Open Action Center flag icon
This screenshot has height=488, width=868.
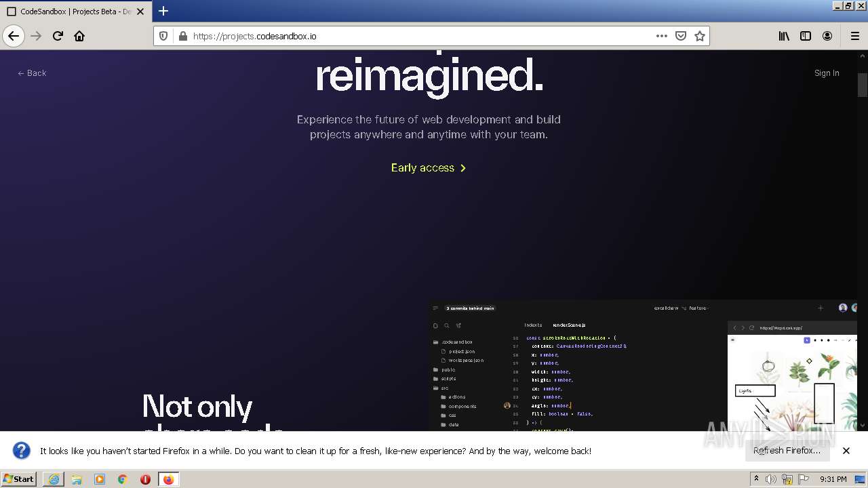804,479
